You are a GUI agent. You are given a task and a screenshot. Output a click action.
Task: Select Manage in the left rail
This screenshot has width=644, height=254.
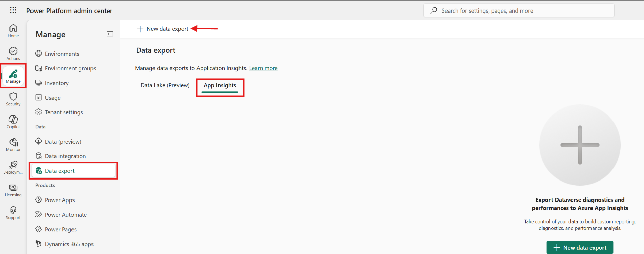[x=13, y=76]
